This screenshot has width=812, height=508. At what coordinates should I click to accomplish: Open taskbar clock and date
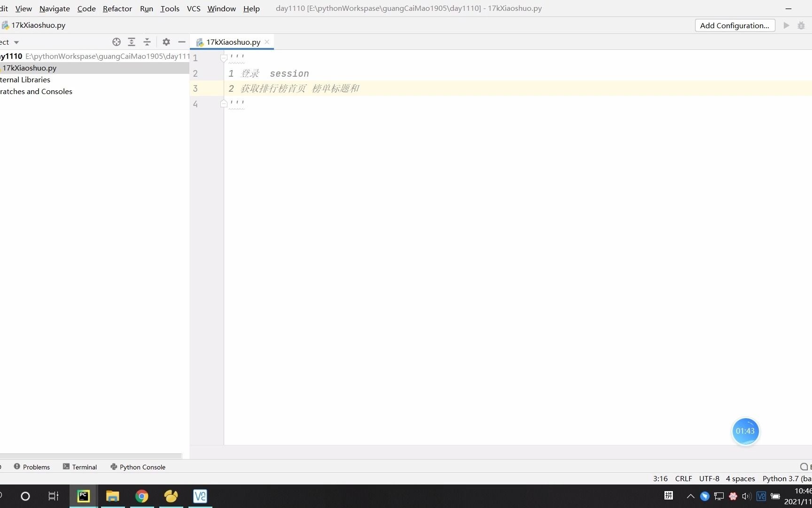799,496
